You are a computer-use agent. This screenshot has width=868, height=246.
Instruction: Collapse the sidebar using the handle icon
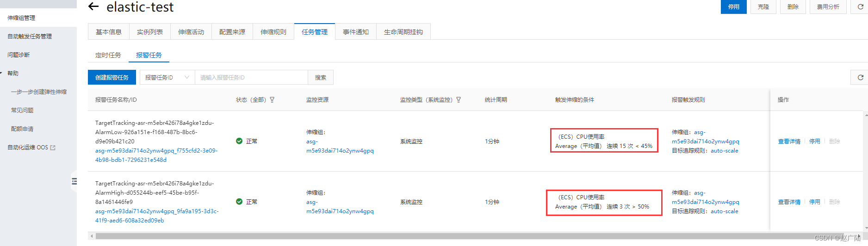(74, 181)
